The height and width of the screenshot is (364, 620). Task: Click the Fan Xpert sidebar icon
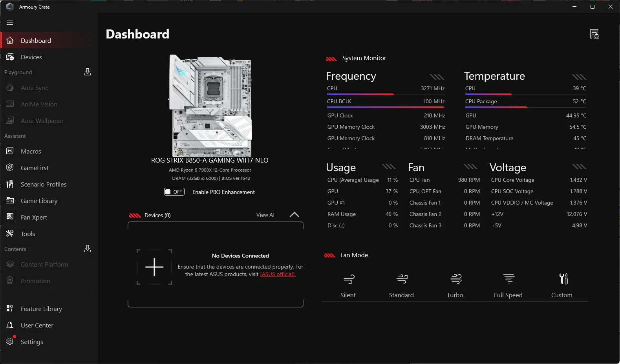pos(10,217)
